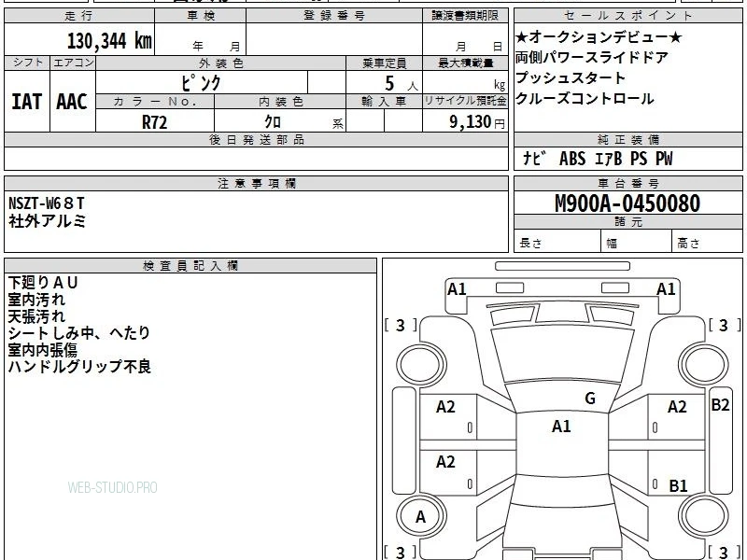Viewport: 747px width, 560px height.
Task: Click the note 社外アルミ
Action: click(x=48, y=221)
